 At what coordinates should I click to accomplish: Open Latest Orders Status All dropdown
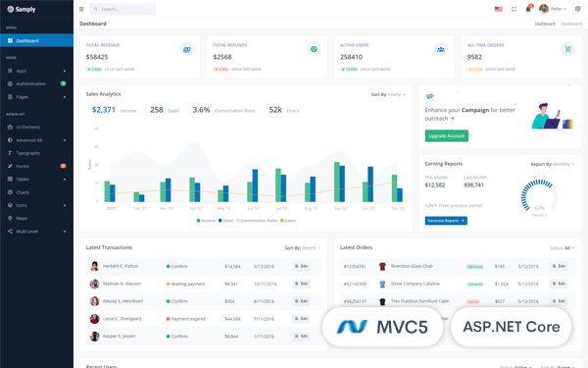[563, 248]
